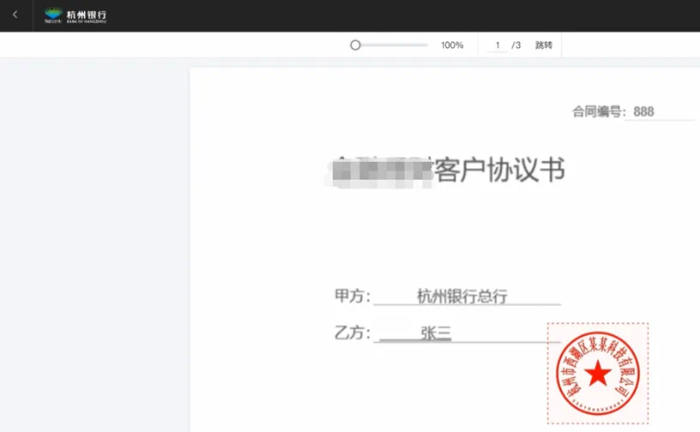This screenshot has height=432, width=700.
Task: Click the 杭州银行总行 party A value
Action: 462,296
